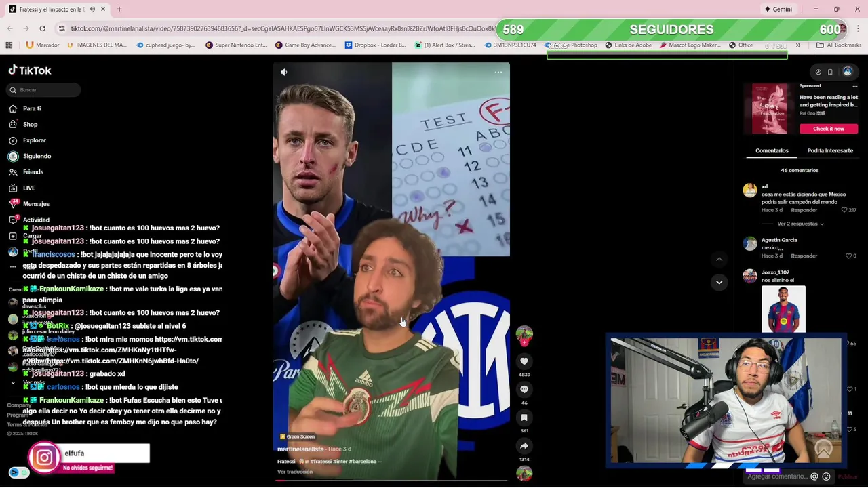The height and width of the screenshot is (488, 868).
Task: Open the Green Screen effect tag
Action: [x=298, y=436]
